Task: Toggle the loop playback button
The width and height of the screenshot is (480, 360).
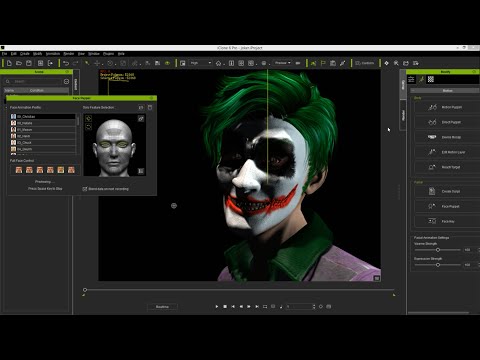Action: [x=265, y=306]
